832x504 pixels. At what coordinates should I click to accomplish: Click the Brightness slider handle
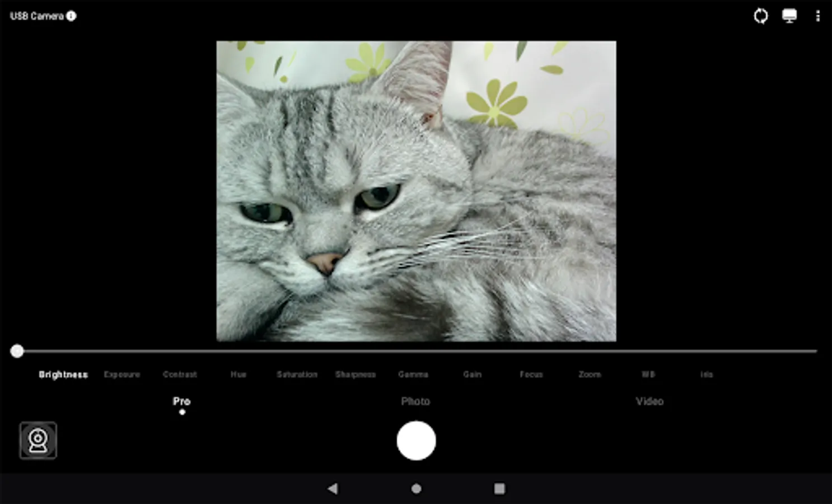17,351
